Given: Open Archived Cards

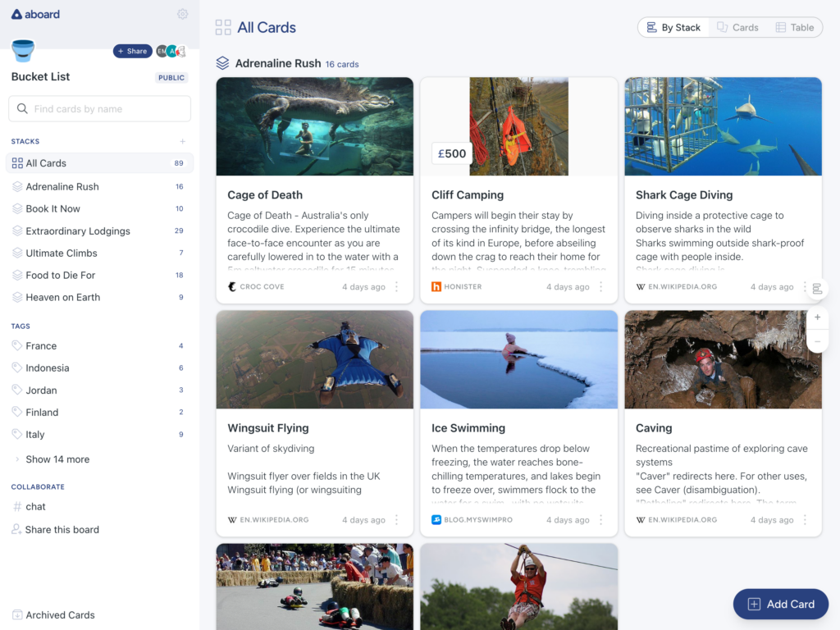Looking at the screenshot, I should click(x=53, y=615).
